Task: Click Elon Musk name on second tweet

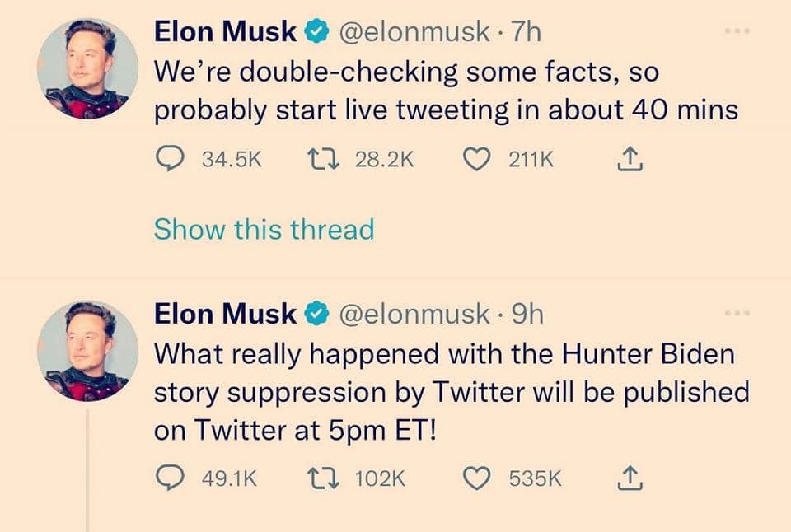Action: click(x=225, y=314)
